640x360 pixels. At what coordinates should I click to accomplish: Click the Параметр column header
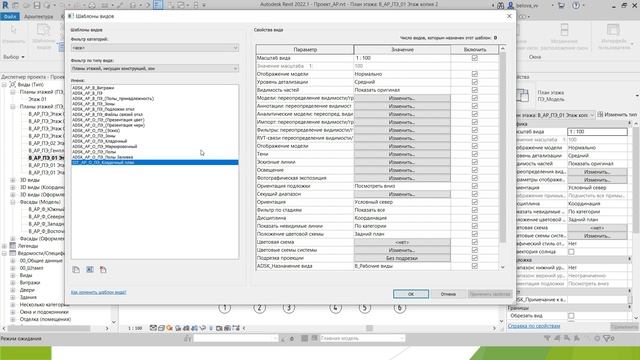coord(305,49)
